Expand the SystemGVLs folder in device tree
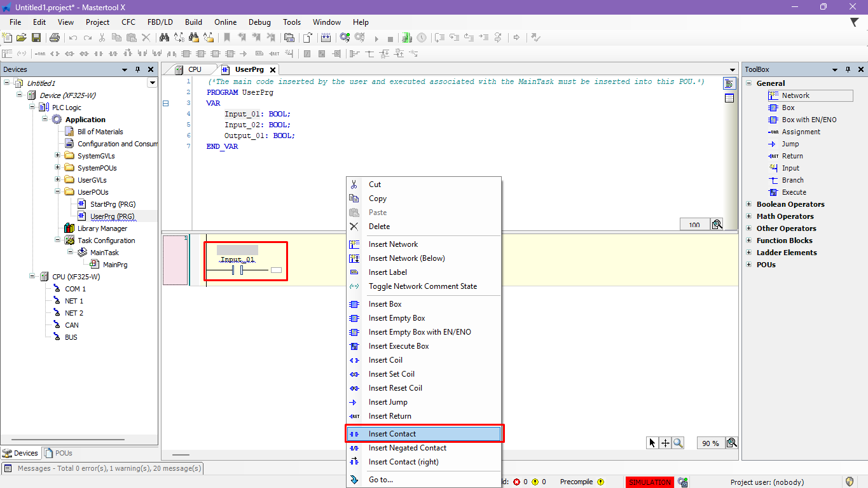Image resolution: width=868 pixels, height=488 pixels. (x=58, y=156)
